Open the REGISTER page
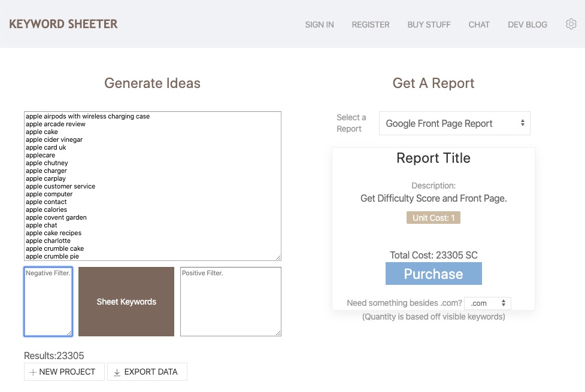This screenshot has height=392, width=585. pyautogui.click(x=371, y=25)
